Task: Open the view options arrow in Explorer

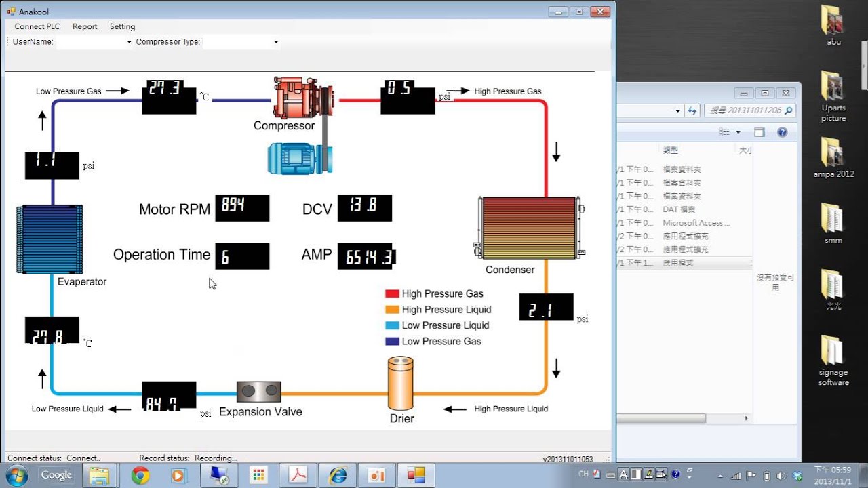Action: (738, 132)
